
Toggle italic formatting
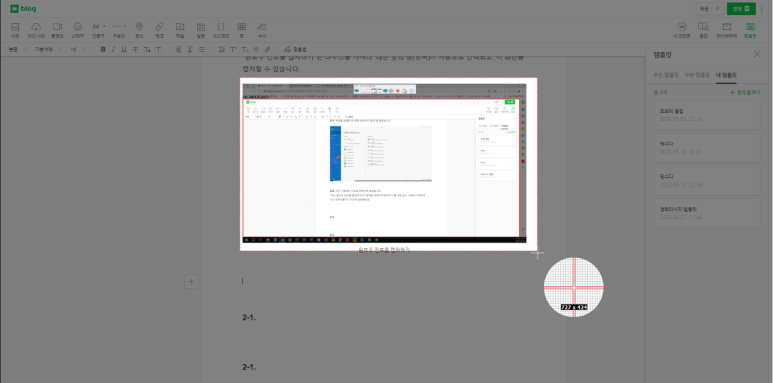click(x=113, y=49)
